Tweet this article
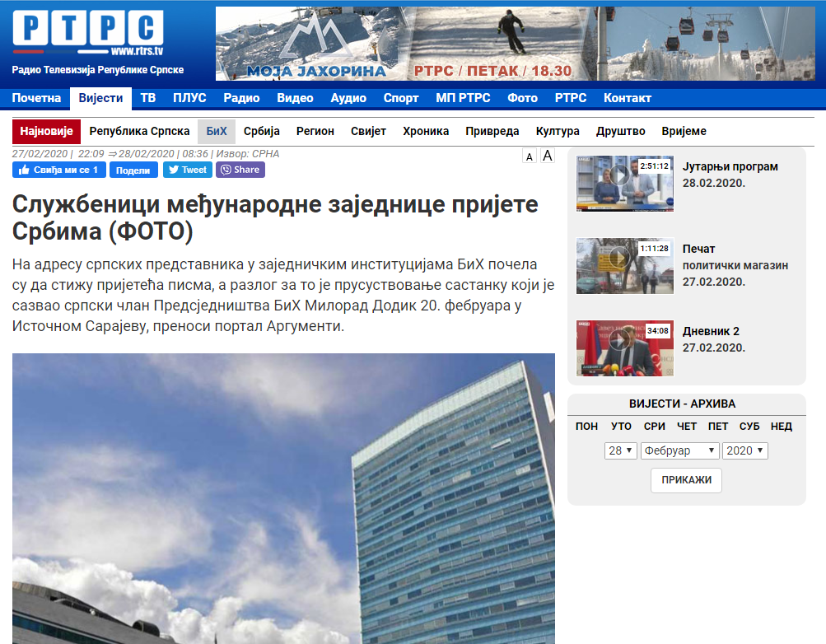Image resolution: width=826 pixels, height=644 pixels. pos(188,170)
